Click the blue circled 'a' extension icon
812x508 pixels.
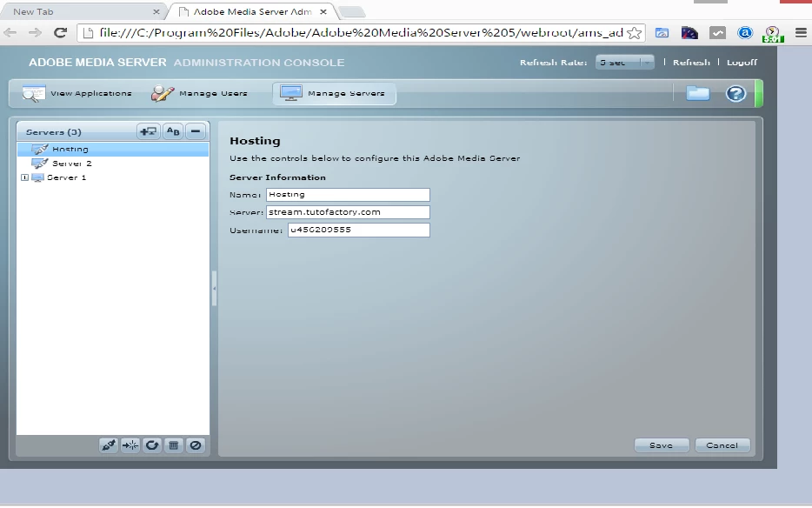point(745,33)
